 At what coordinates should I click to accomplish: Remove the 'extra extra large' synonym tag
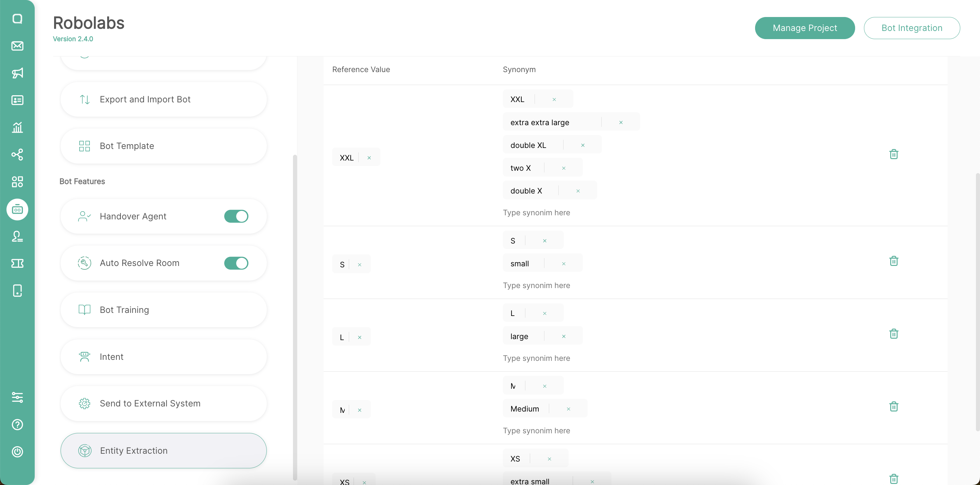621,122
